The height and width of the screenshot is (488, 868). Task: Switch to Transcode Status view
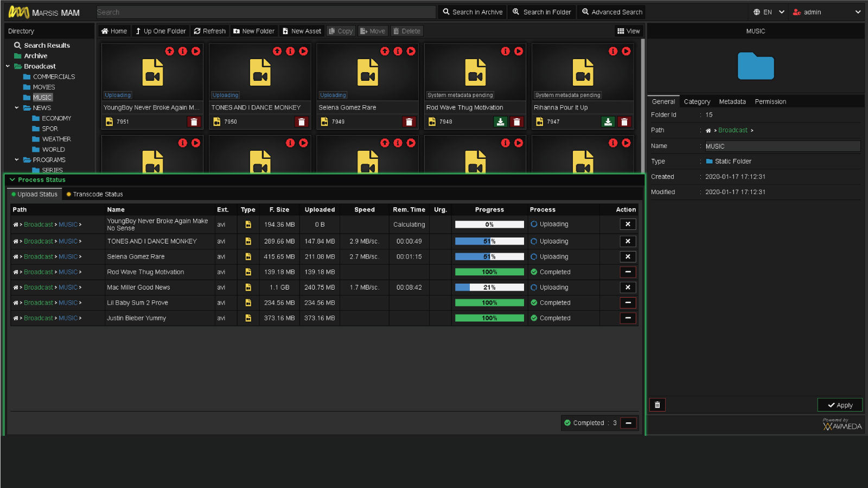(x=95, y=194)
